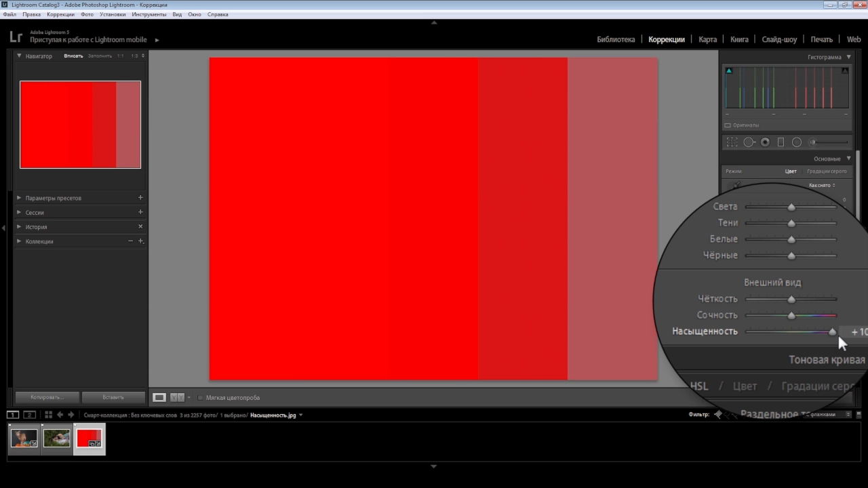Click the Копировать... button
The height and width of the screenshot is (488, 868).
click(x=47, y=397)
